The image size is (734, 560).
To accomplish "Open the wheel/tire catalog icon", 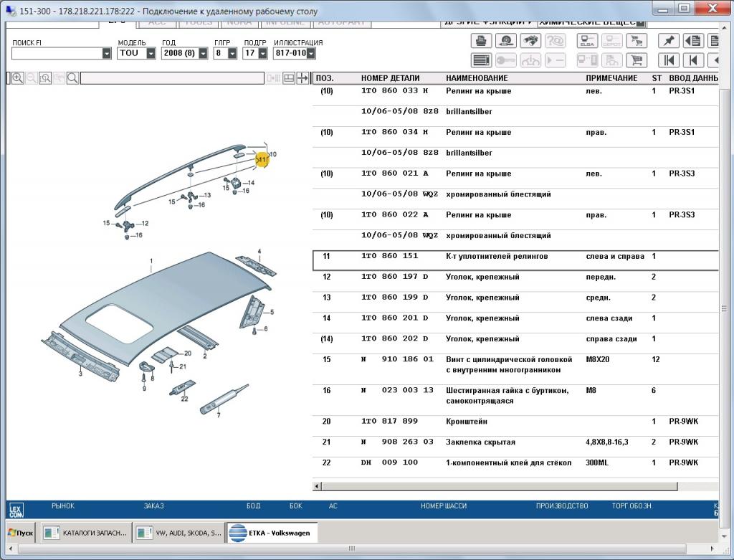I will point(505,41).
